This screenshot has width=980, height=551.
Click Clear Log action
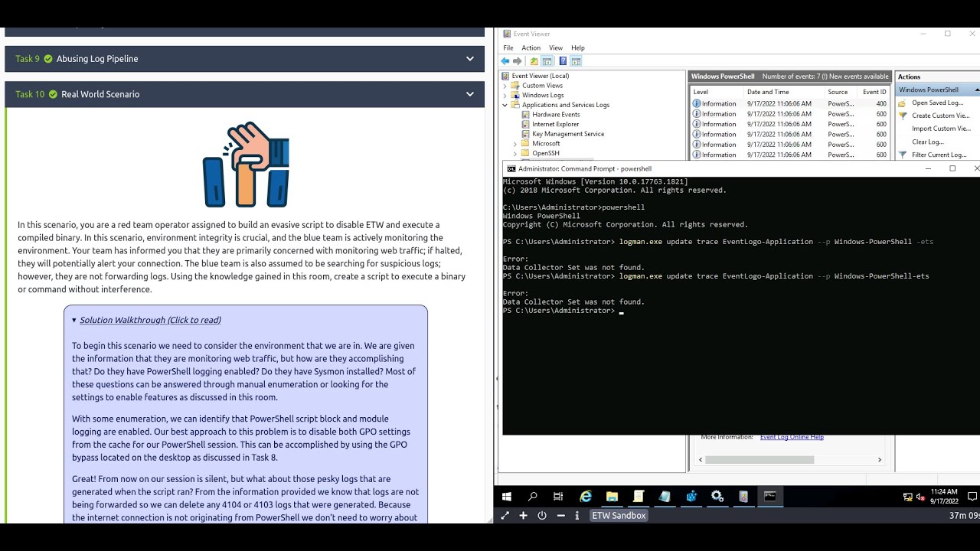click(927, 142)
